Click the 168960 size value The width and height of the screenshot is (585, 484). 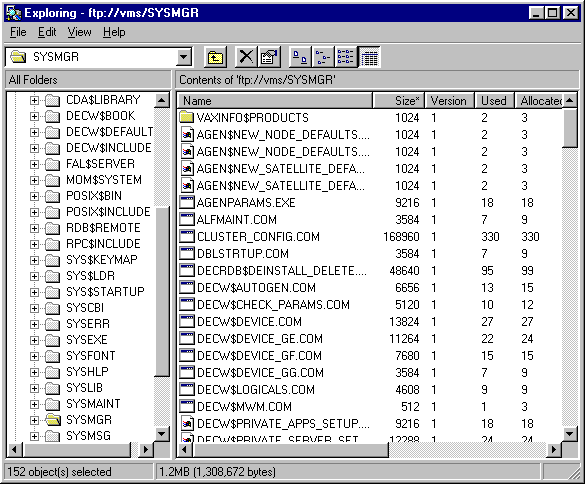[401, 237]
